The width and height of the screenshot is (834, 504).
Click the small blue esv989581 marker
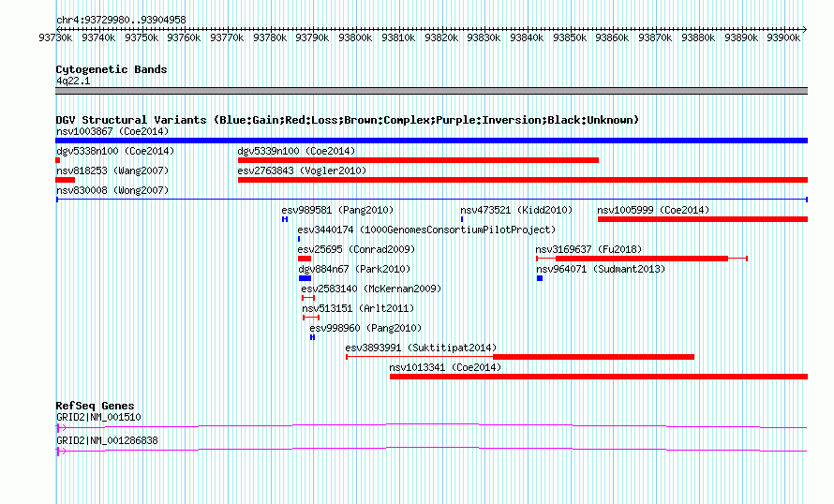pyautogui.click(x=285, y=219)
